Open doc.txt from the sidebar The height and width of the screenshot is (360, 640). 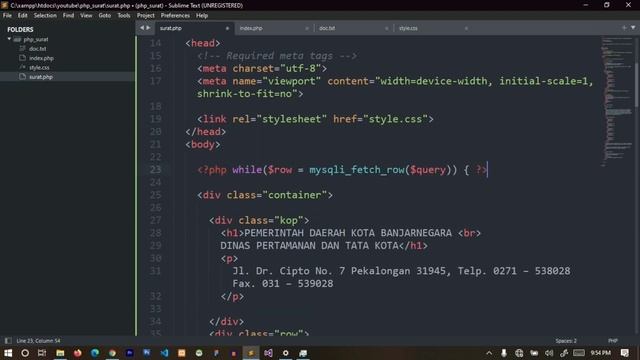pyautogui.click(x=37, y=49)
